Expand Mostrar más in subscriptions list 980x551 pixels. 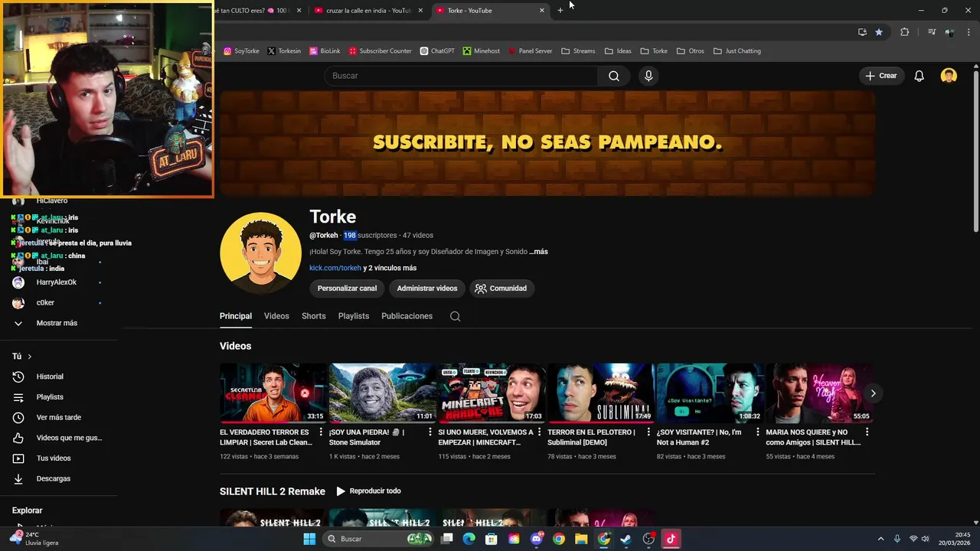[57, 323]
